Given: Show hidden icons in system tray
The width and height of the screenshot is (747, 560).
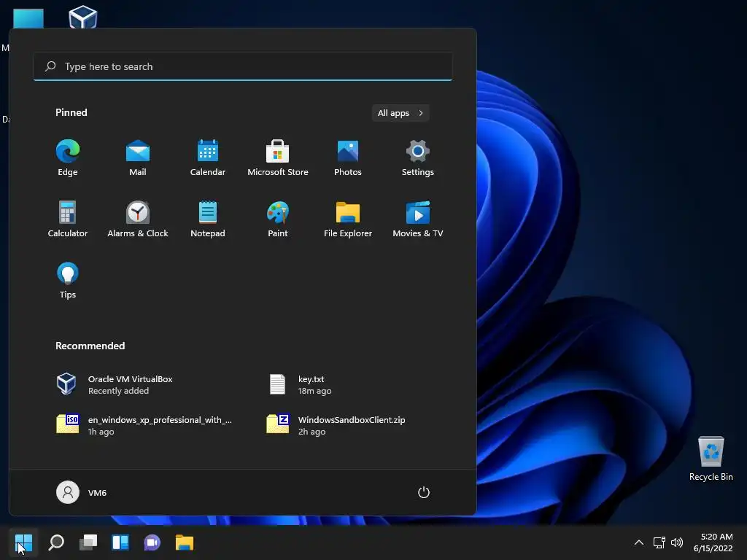Looking at the screenshot, I should click(639, 542).
